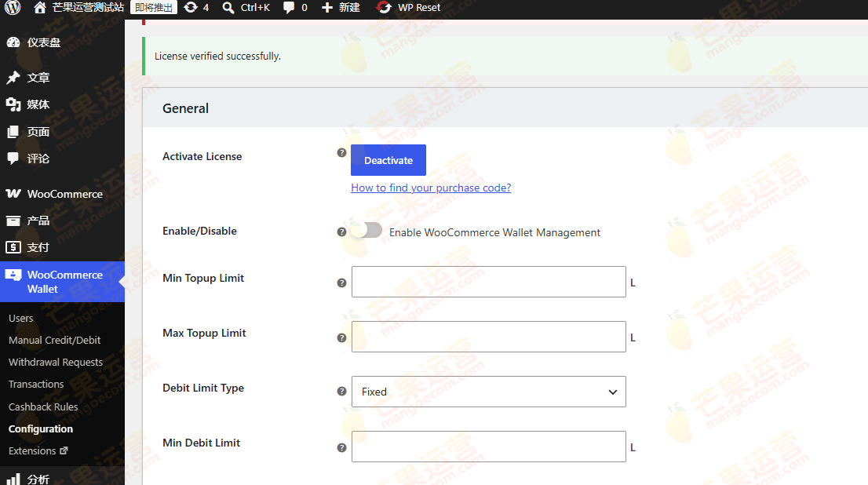Go to Manual Credit/Debit submenu

pos(55,340)
